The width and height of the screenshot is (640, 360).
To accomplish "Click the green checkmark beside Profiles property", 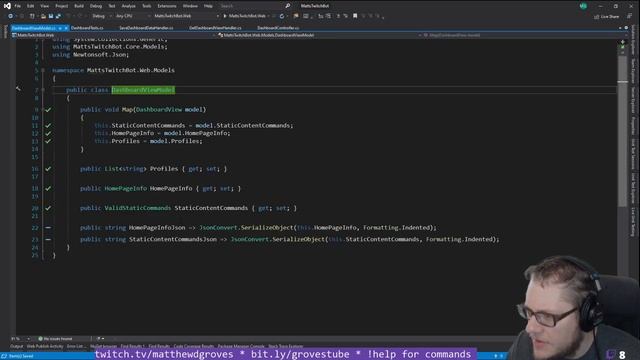I will pos(48,169).
